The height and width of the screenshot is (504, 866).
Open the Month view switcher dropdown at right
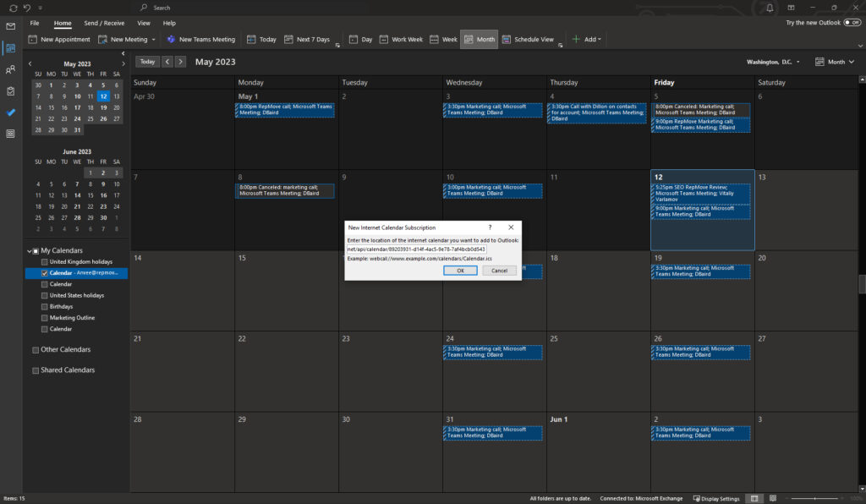[835, 62]
